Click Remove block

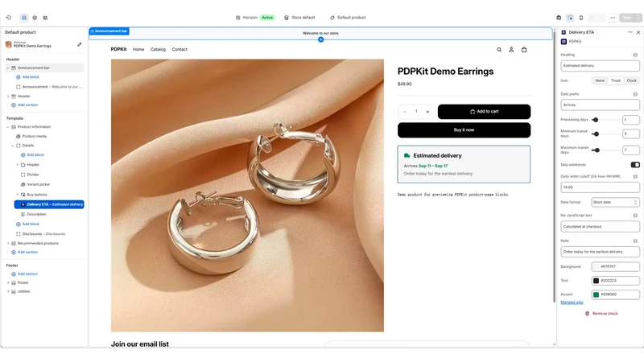(x=601, y=314)
